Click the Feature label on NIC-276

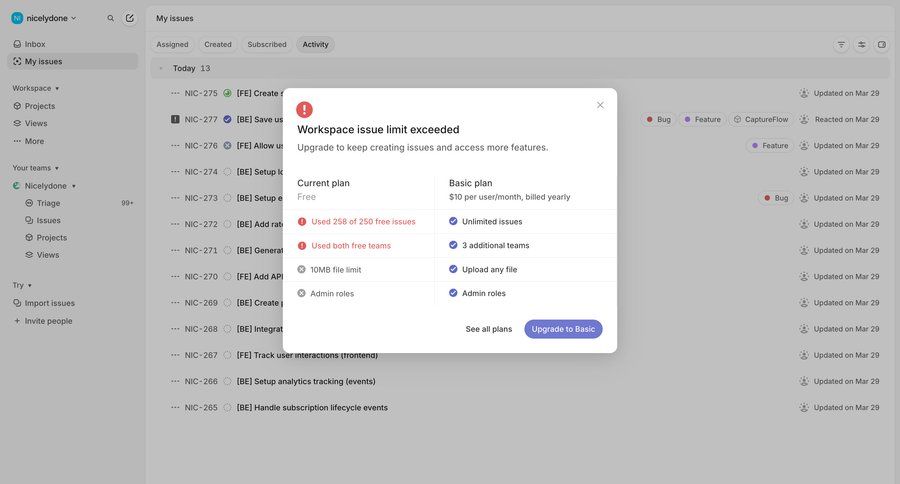pos(770,146)
